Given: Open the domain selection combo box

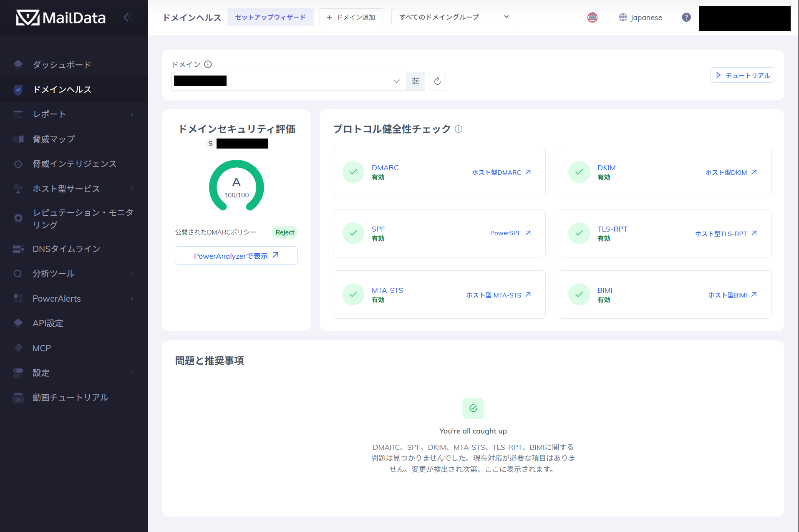Looking at the screenshot, I should (288, 81).
